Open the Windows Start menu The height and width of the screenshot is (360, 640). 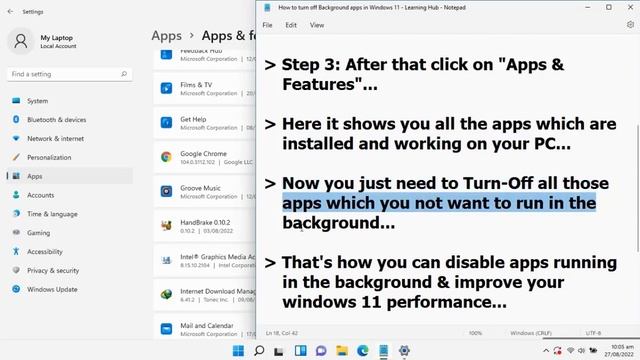pos(238,350)
